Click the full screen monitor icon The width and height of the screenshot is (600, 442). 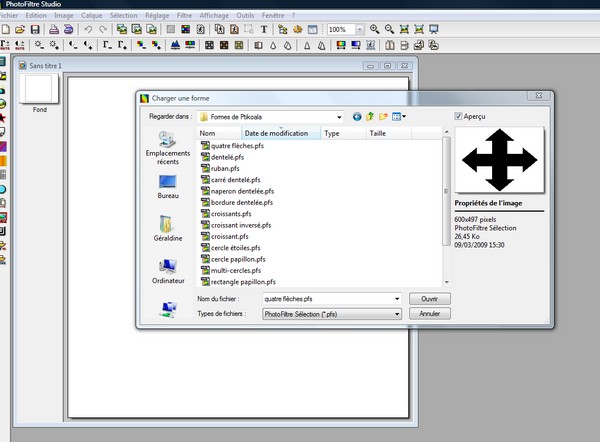(x=434, y=29)
